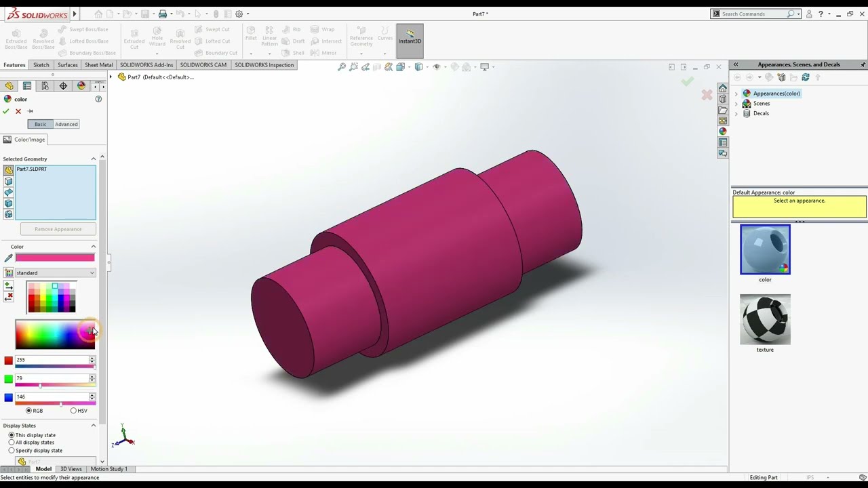
Task: Cancel the color PropertyManager with the red X
Action: [x=18, y=111]
